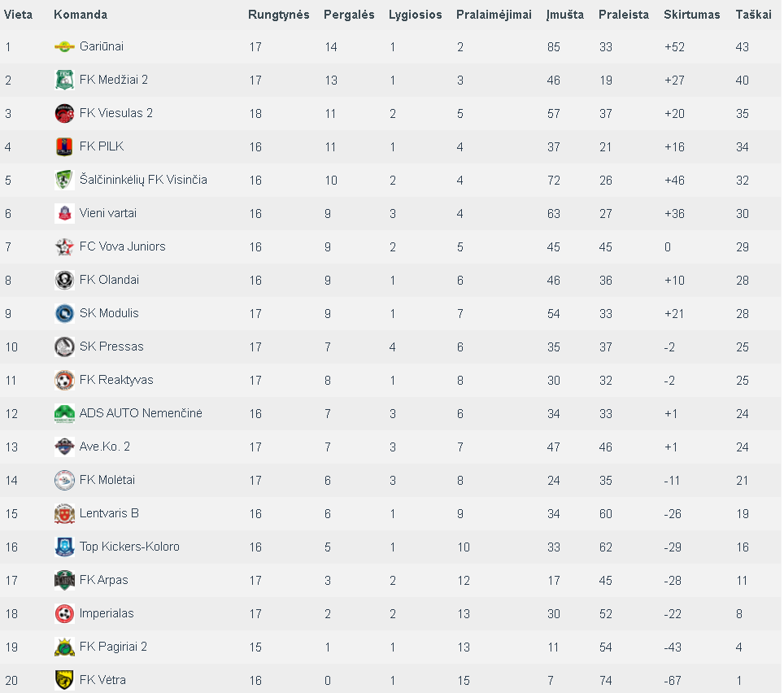Viewport: 784px width, 693px height.
Task: Open the Vieni vartai team page
Action: [x=108, y=213]
